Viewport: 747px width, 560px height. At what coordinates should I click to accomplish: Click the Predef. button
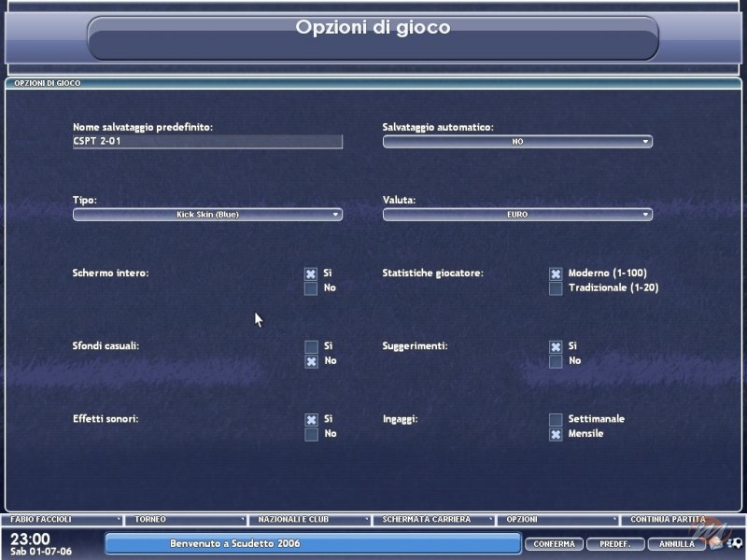click(615, 544)
